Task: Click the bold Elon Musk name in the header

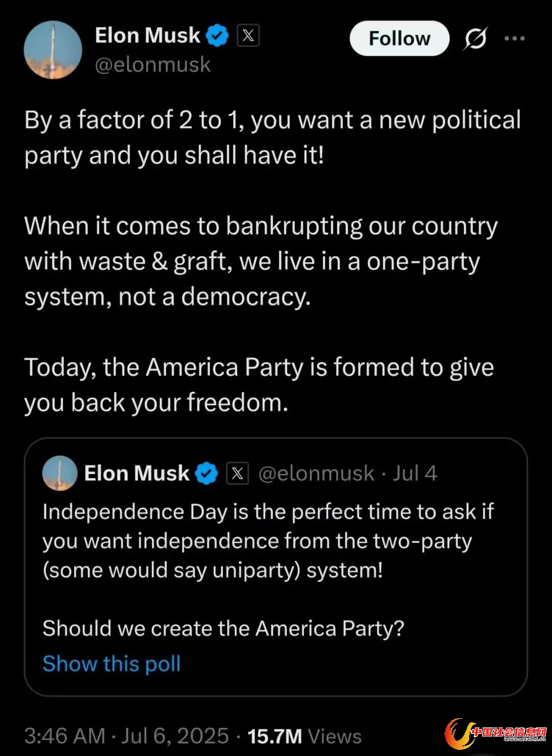Action: [x=147, y=36]
